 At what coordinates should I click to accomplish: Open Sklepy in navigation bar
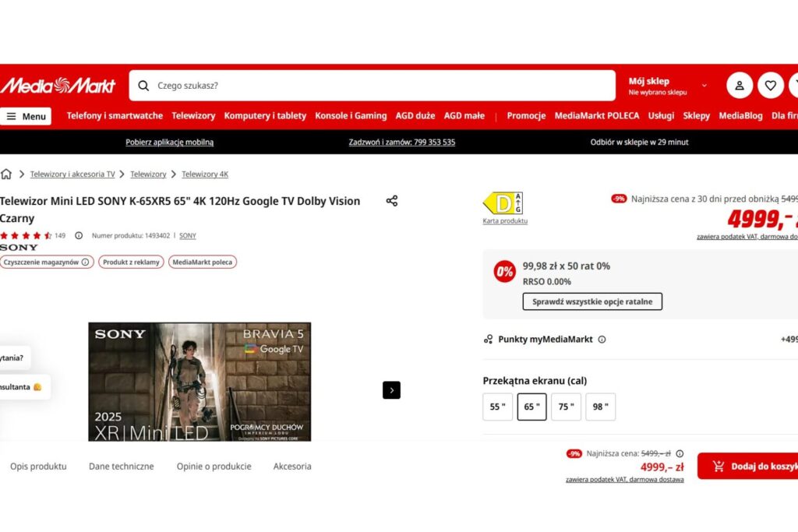pyautogui.click(x=696, y=116)
